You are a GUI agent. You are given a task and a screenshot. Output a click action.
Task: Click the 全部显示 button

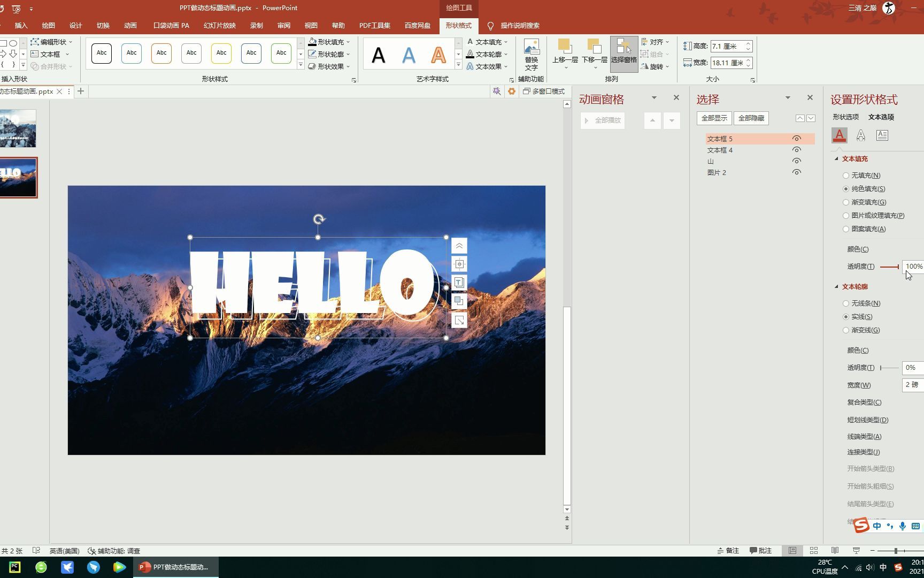pyautogui.click(x=714, y=118)
